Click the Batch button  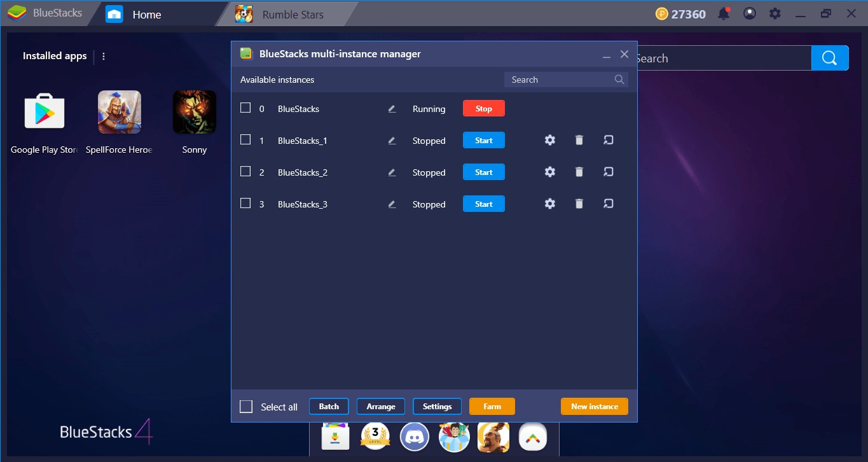(x=329, y=407)
